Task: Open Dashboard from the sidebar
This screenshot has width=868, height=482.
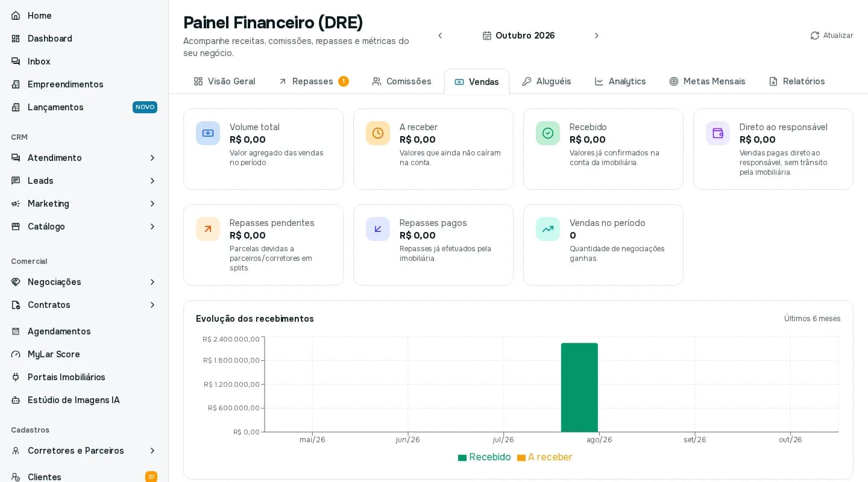Action: (x=84, y=39)
